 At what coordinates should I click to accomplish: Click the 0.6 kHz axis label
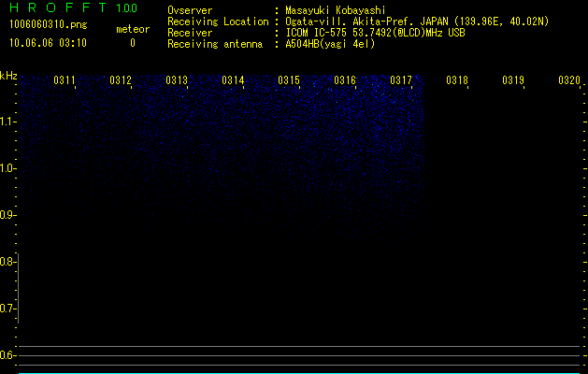7,355
